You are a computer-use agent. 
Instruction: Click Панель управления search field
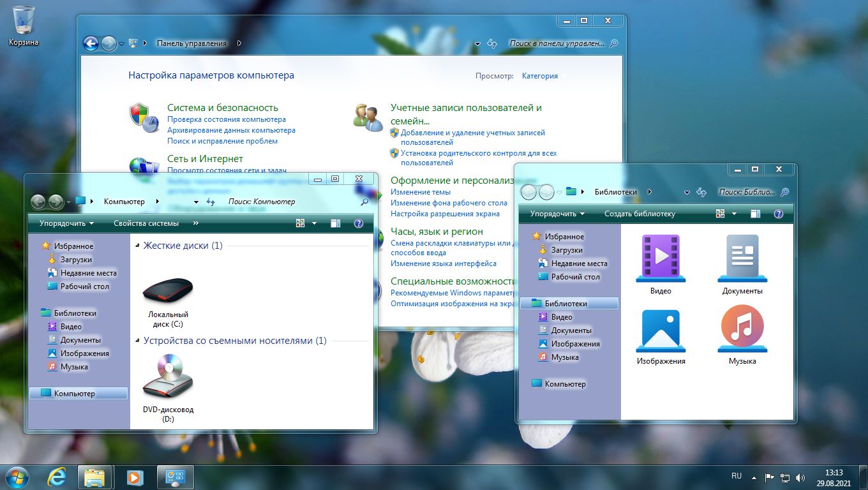(x=557, y=43)
